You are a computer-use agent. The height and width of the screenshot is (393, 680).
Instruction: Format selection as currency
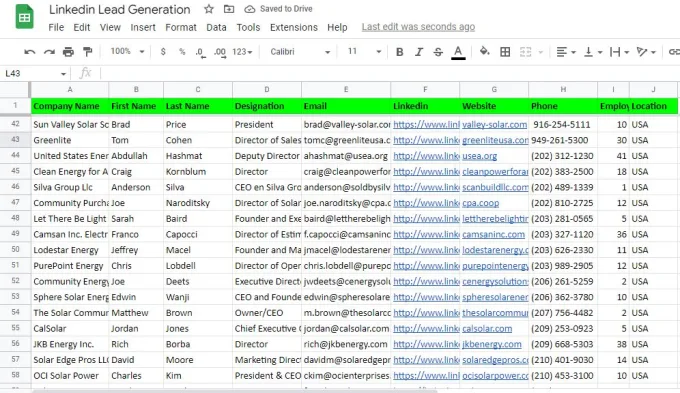163,52
